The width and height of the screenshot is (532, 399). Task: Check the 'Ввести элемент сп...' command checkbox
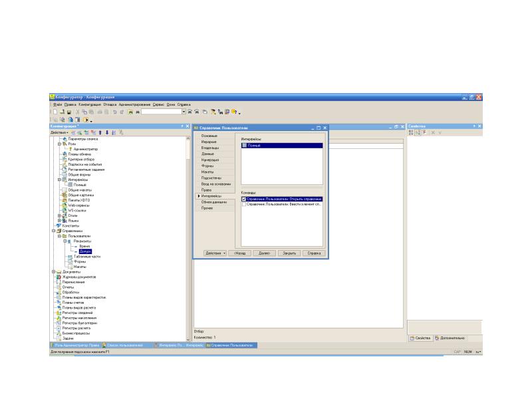tap(243, 204)
